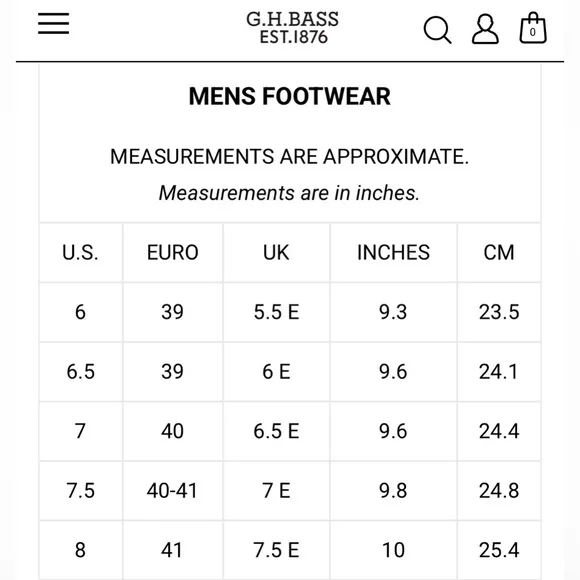Open the user account icon
This screenshot has width=580, height=580.
485,29
